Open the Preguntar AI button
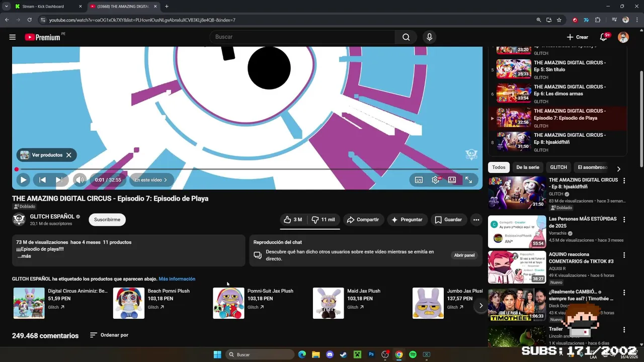Viewport: 644px width, 362px height. [407, 220]
